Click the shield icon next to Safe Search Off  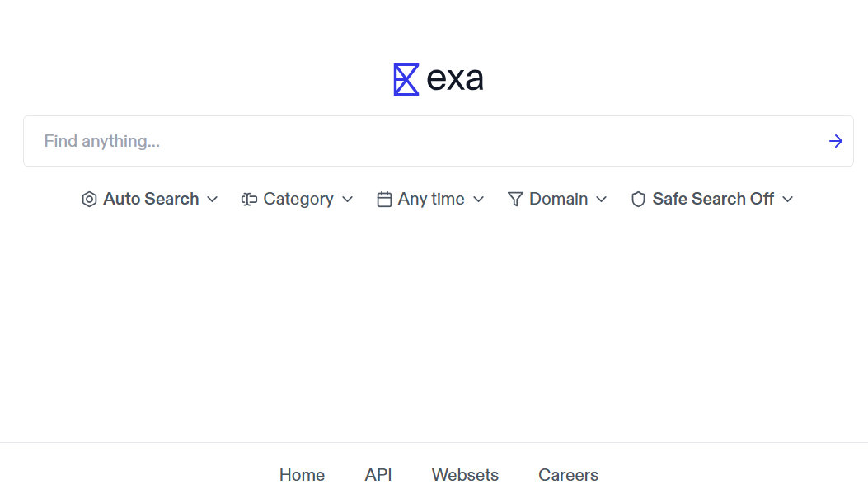tap(637, 199)
